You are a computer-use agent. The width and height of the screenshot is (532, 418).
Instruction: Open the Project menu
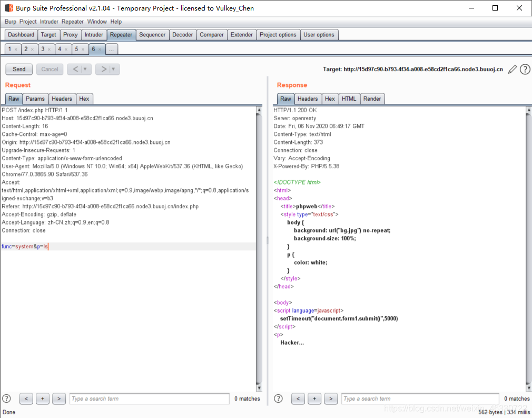[x=28, y=22]
